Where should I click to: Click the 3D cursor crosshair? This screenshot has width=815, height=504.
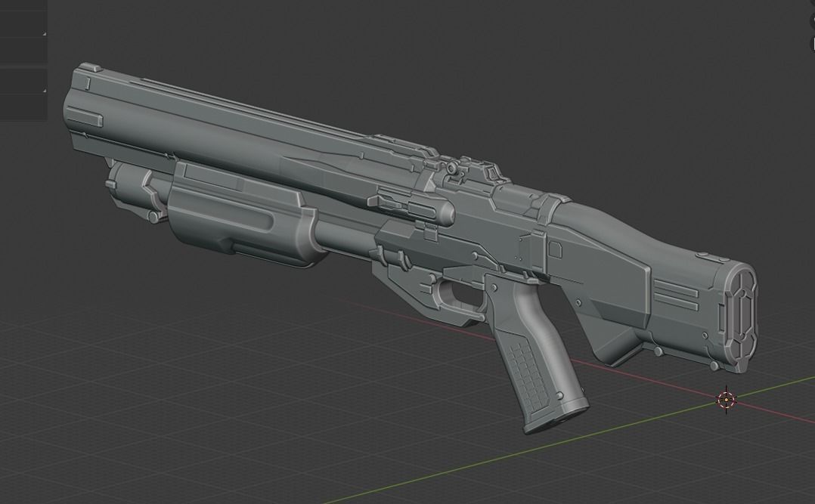click(x=726, y=400)
